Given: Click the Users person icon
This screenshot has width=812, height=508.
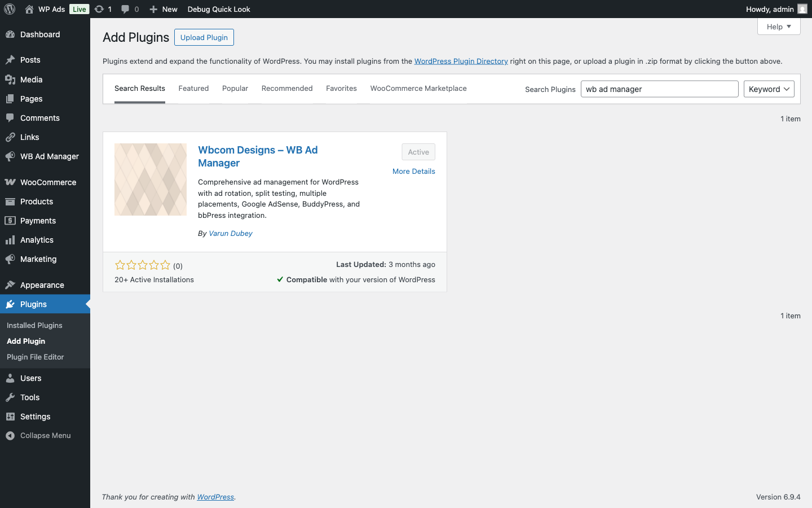Looking at the screenshot, I should pyautogui.click(x=10, y=378).
